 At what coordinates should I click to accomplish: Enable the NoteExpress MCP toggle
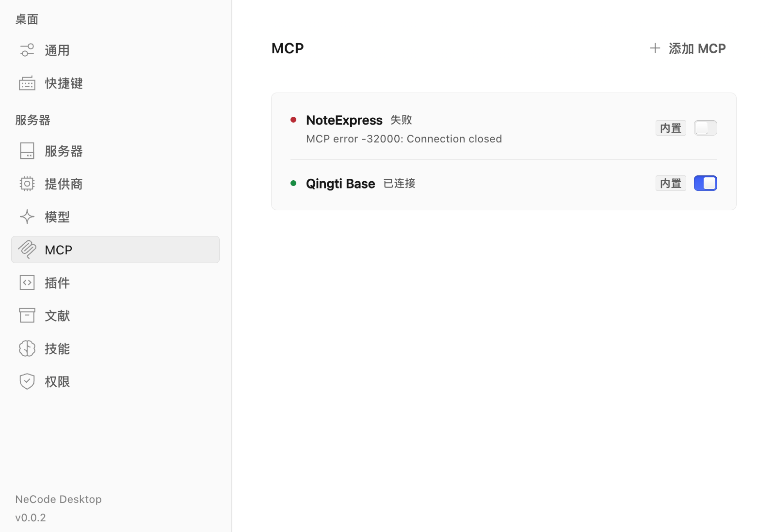tap(705, 128)
